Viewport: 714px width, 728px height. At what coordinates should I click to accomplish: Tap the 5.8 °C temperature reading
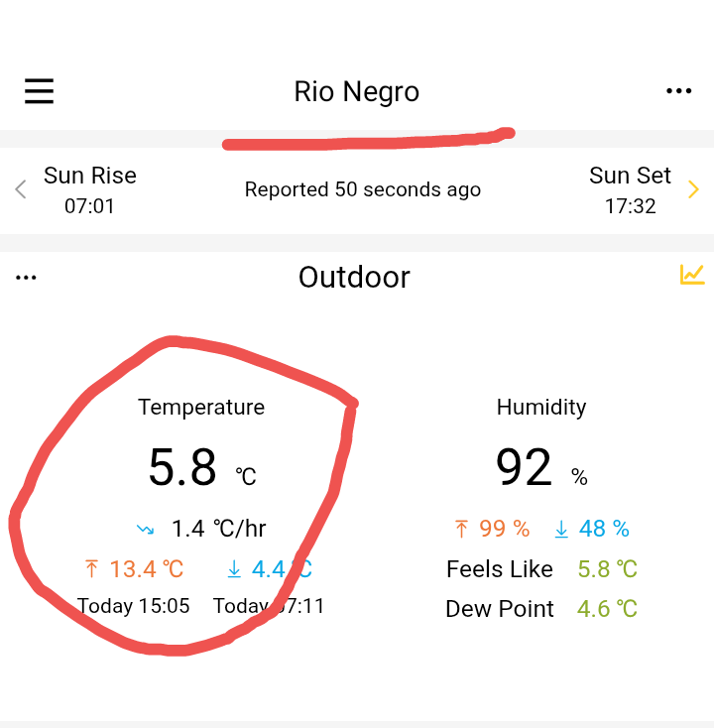click(x=202, y=467)
